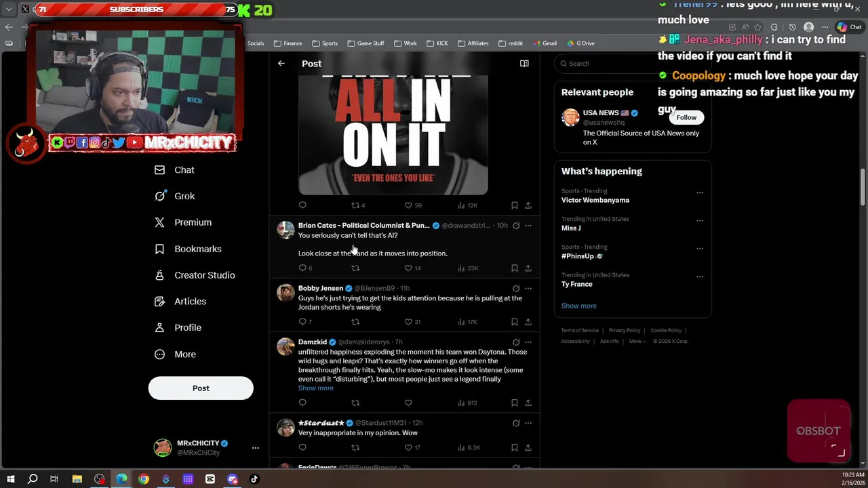
Task: Go back using the Post back arrow
Action: pyautogui.click(x=281, y=64)
